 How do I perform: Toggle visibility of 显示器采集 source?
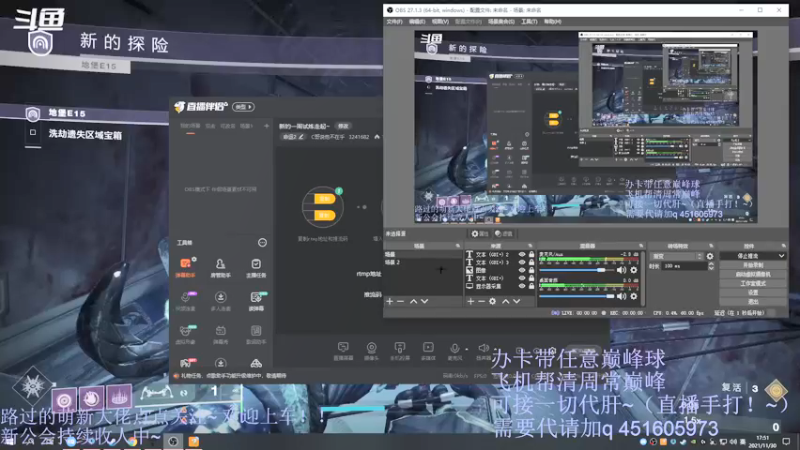521,286
